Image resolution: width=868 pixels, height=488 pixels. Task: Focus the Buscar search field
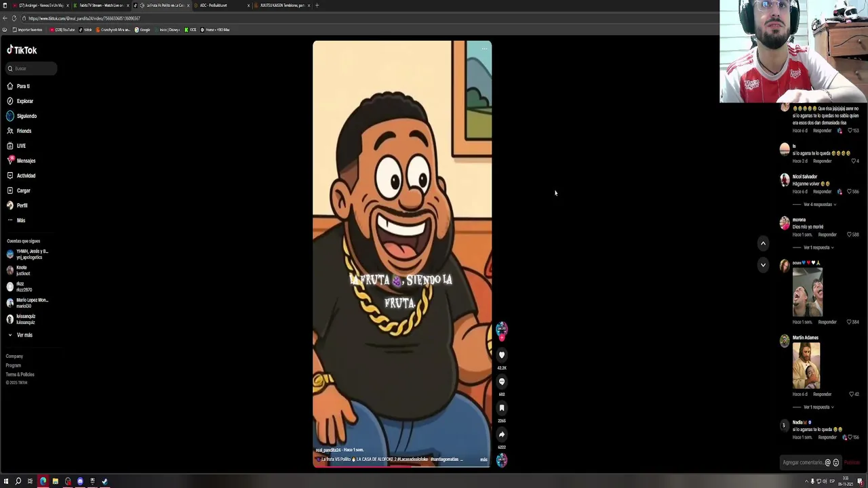coord(31,68)
